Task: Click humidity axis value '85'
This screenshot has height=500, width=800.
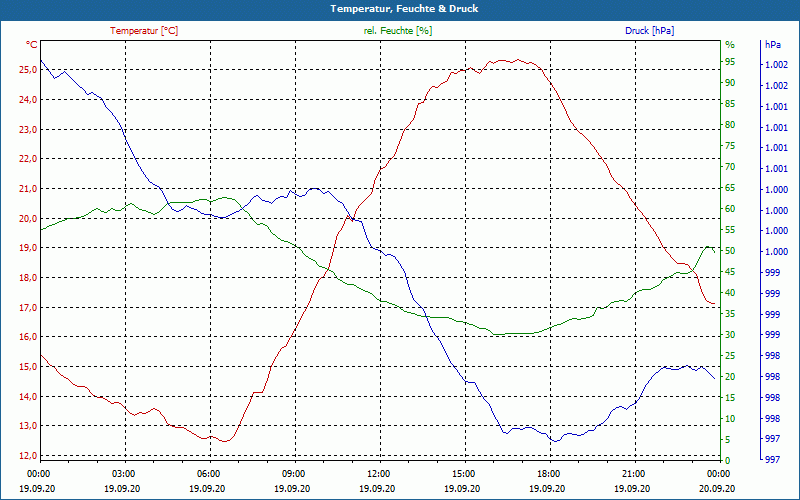Action: pos(730,104)
